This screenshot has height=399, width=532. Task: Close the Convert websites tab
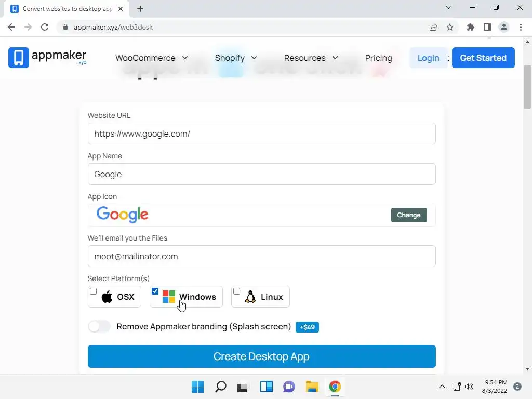coord(121,9)
